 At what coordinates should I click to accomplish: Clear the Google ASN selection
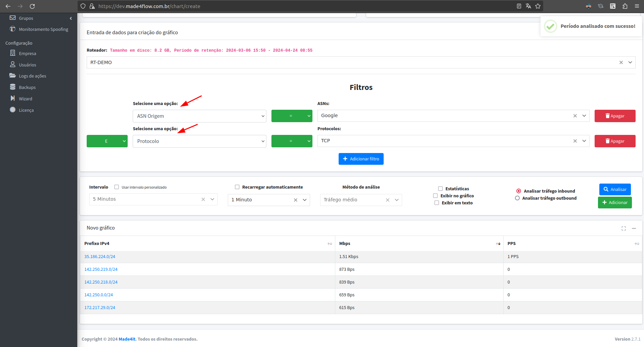(x=575, y=116)
